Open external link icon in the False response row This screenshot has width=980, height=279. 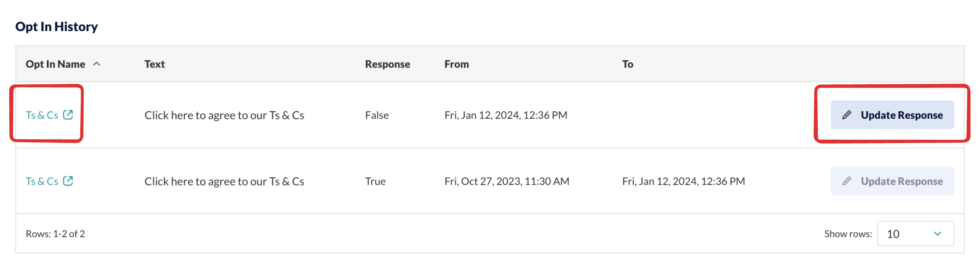[x=68, y=115]
